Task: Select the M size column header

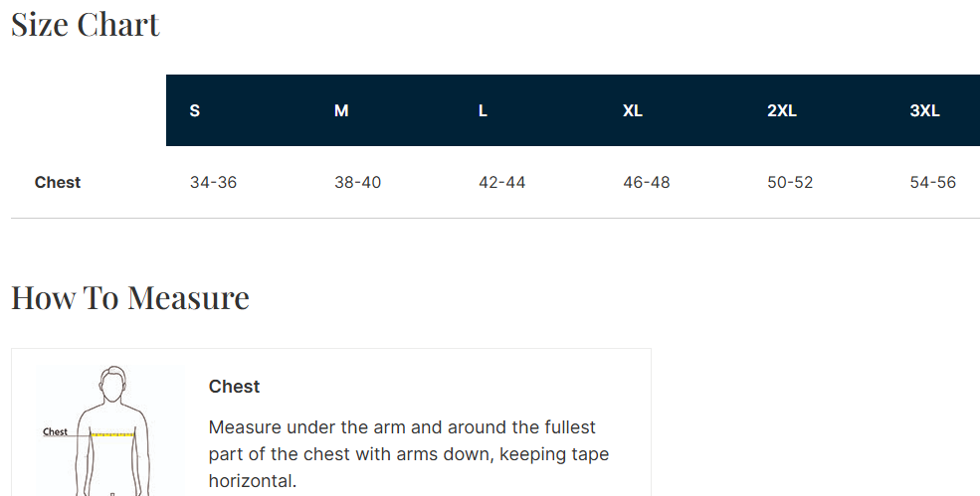Action: (x=341, y=110)
